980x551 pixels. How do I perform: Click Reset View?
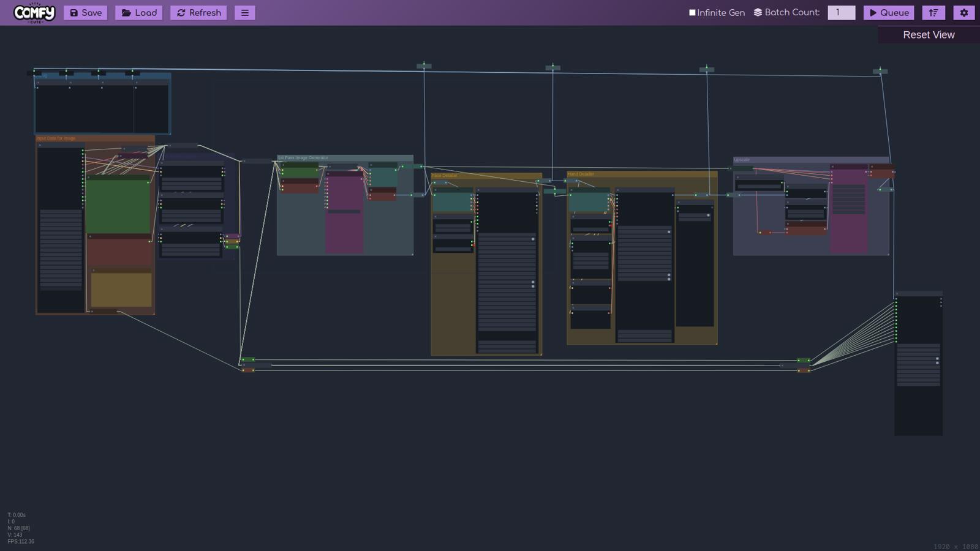pyautogui.click(x=929, y=35)
